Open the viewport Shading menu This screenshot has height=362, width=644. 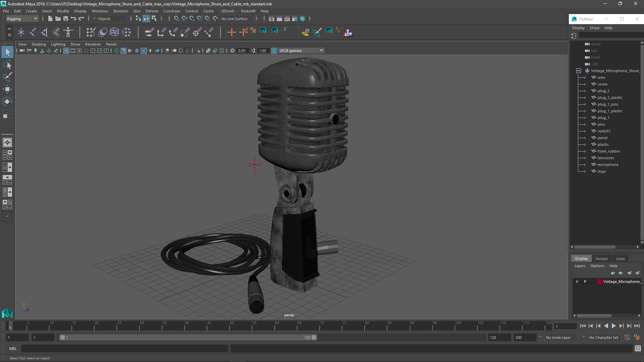(x=39, y=44)
